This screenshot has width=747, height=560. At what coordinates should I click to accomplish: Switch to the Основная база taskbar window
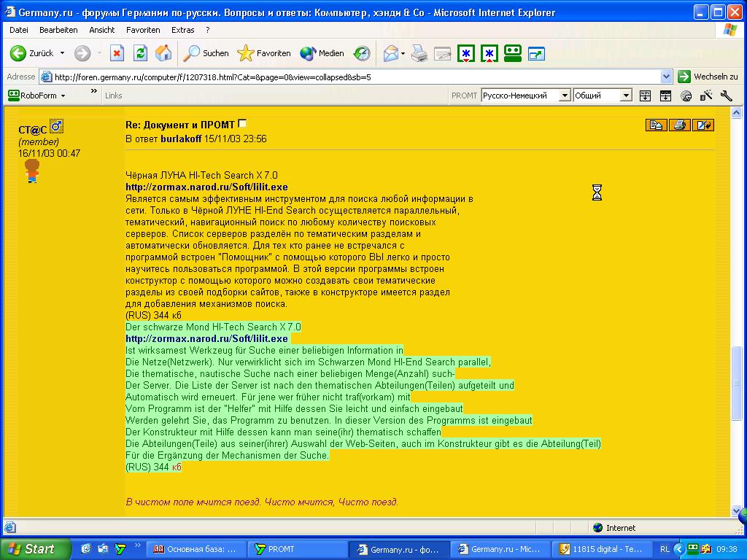pos(196,549)
